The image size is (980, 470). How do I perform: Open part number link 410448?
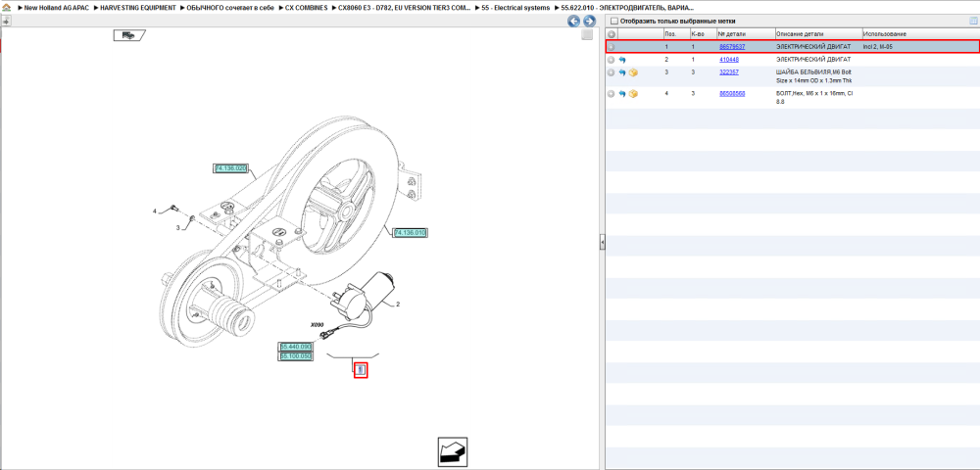[x=729, y=60]
